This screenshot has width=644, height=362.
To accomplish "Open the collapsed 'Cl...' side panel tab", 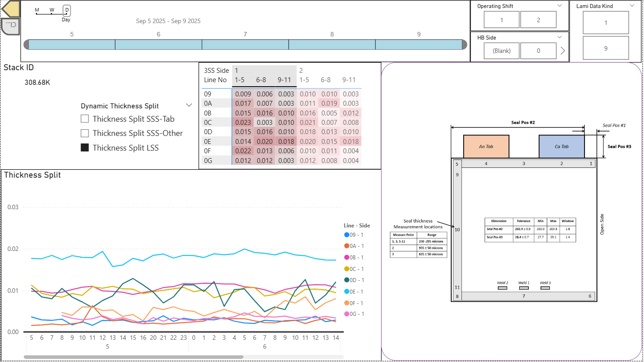I will click(10, 26).
